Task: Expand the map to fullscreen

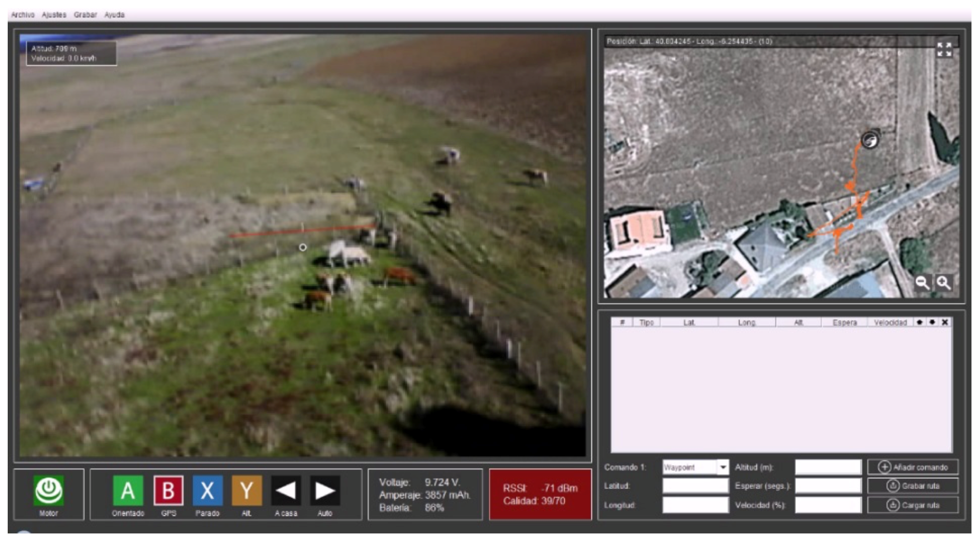Action: 944,50
